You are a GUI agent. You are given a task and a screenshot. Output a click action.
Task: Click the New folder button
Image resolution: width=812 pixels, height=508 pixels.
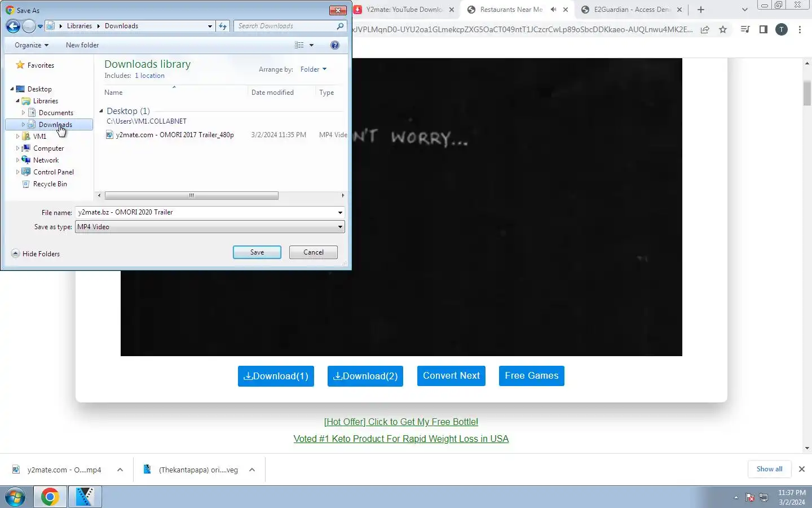coord(82,45)
